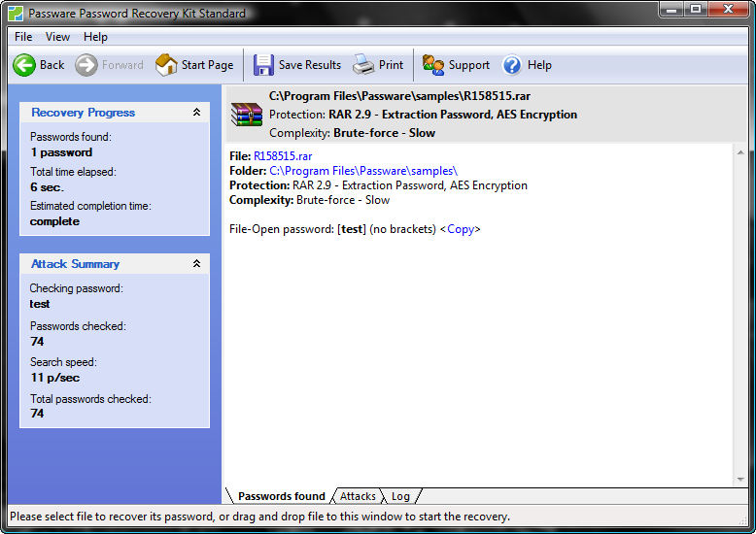Open the Start Page house icon
Viewport: 756px width, 534px height.
166,65
